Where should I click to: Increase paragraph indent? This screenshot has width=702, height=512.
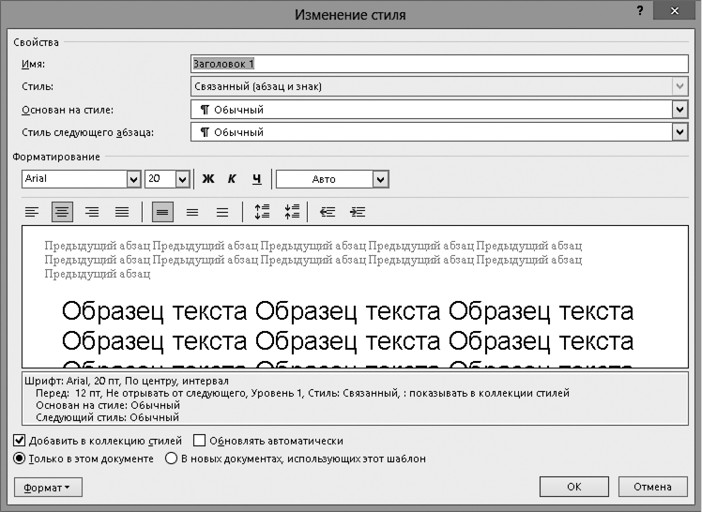coord(357,212)
